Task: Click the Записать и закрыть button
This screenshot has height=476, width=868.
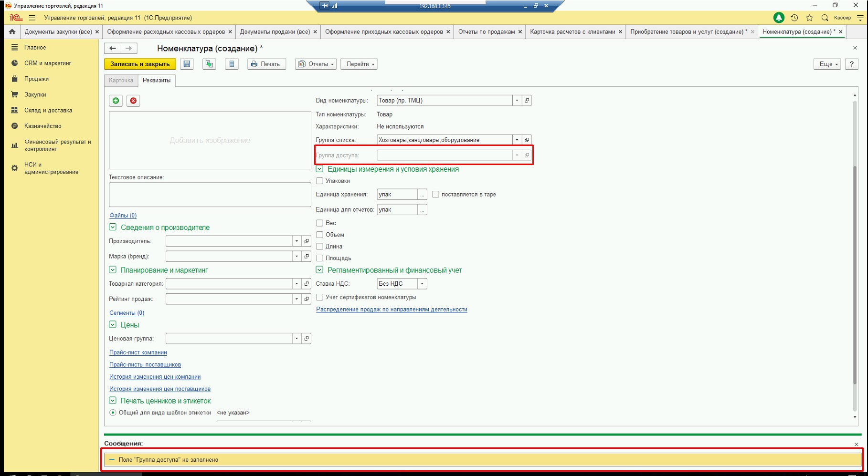Action: [140, 64]
